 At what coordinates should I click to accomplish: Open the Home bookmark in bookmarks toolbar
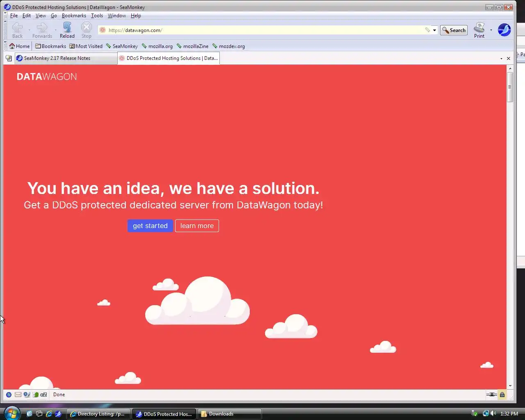[19, 46]
